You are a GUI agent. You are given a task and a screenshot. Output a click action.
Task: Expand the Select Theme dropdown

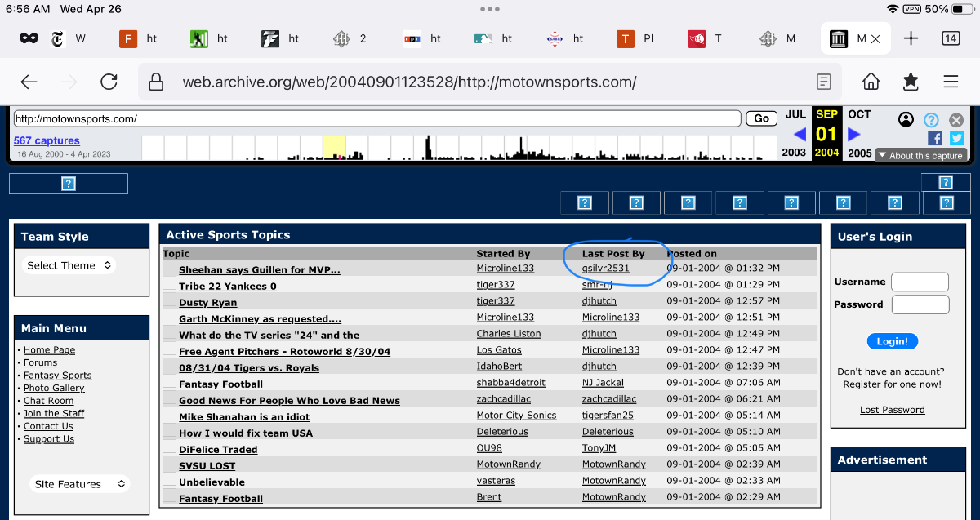(x=69, y=265)
